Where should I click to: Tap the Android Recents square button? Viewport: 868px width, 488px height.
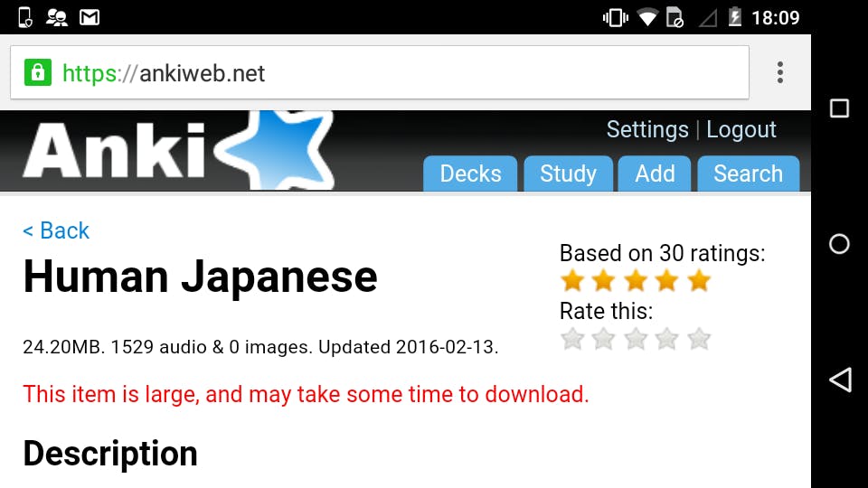(x=839, y=108)
